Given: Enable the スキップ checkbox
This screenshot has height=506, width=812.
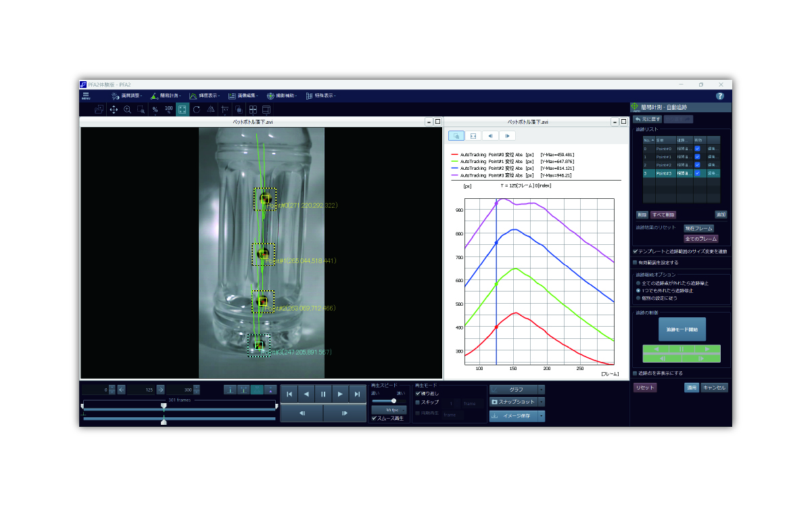Looking at the screenshot, I should click(417, 402).
